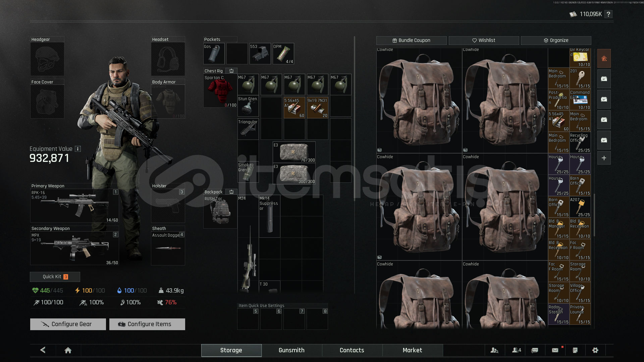Select the Recycling Office key
Screen dimensions: 644x362
pyautogui.click(x=580, y=142)
